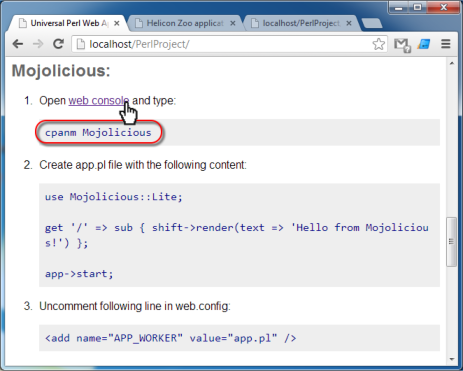This screenshot has width=463, height=371.
Task: Click the "get '/' => sub" code line
Action: coord(237,235)
